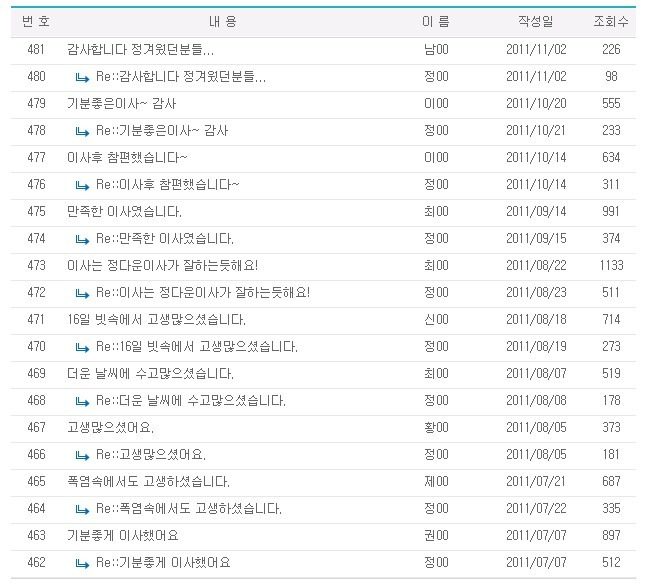Image resolution: width=645 pixels, height=588 pixels.
Task: Click date '2011/08/22' in row 473
Action: [536, 266]
